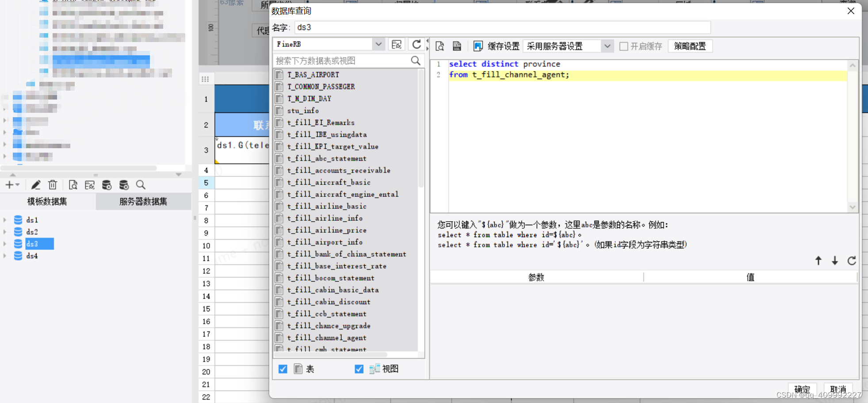Enable the 开启缓存 checkbox

tap(624, 46)
